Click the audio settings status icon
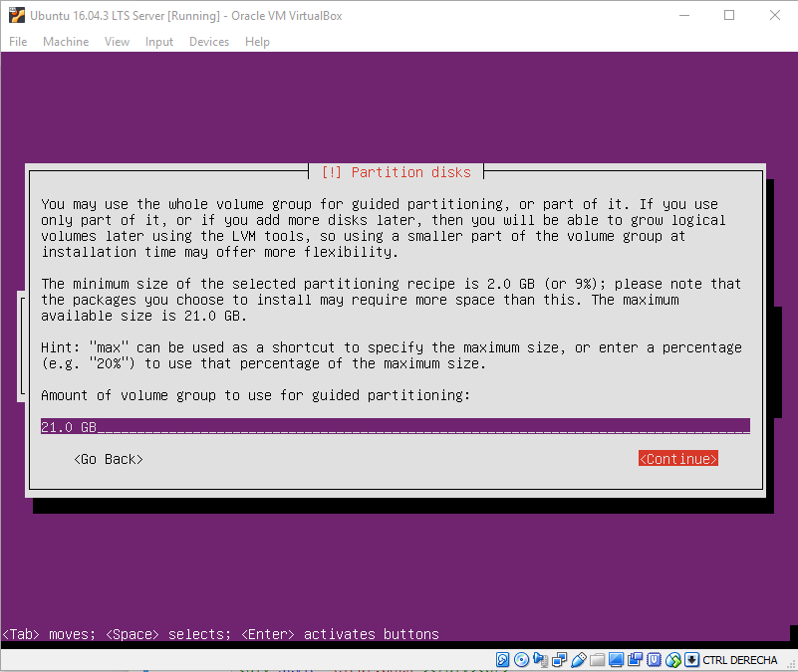The image size is (798, 672). pyautogui.click(x=540, y=660)
